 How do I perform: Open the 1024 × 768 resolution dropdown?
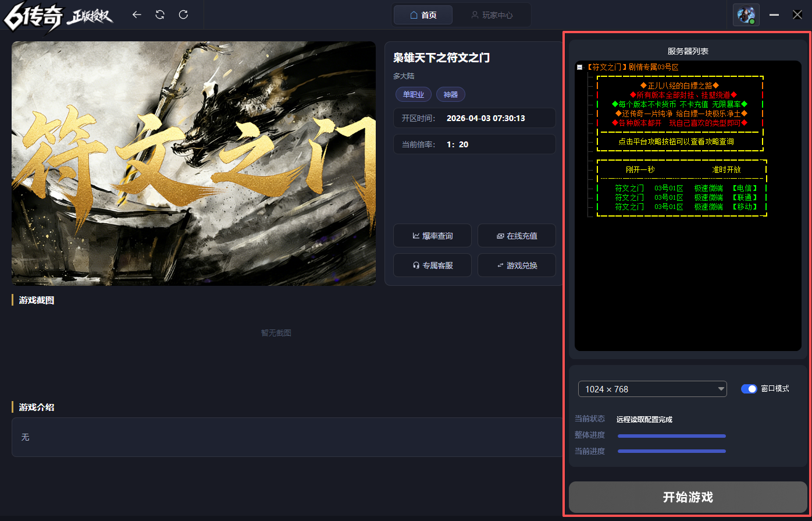point(653,389)
